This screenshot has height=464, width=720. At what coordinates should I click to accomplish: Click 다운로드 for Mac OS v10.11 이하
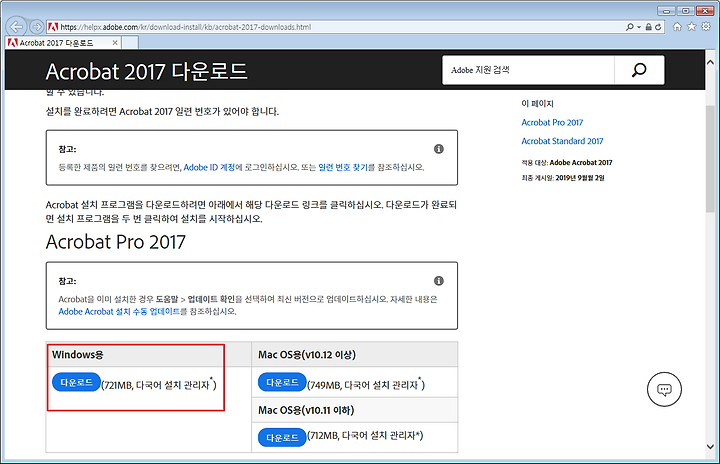(x=282, y=437)
